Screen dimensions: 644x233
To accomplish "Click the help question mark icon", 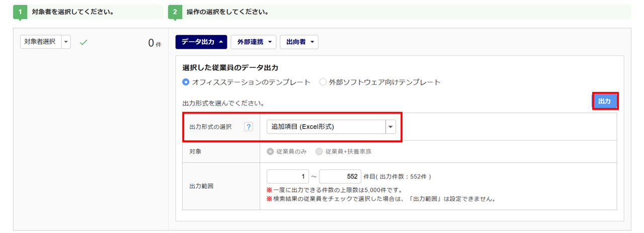I will click(248, 127).
